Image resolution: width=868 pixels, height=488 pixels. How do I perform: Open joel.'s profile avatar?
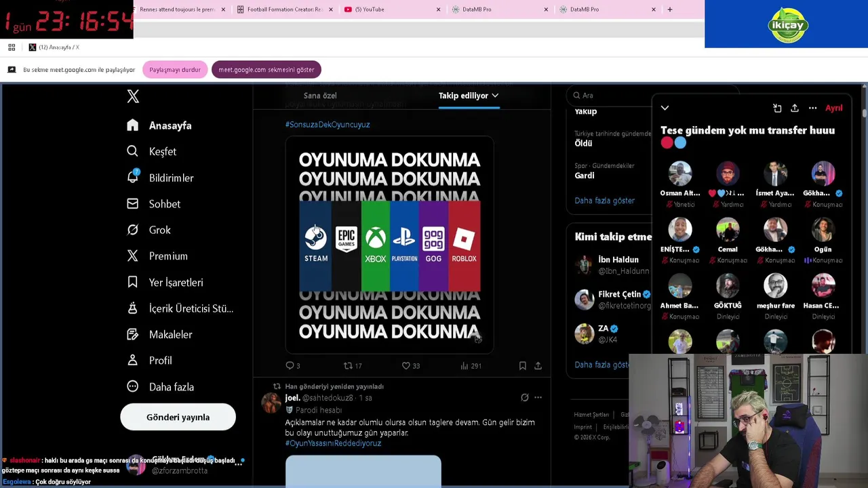click(271, 403)
